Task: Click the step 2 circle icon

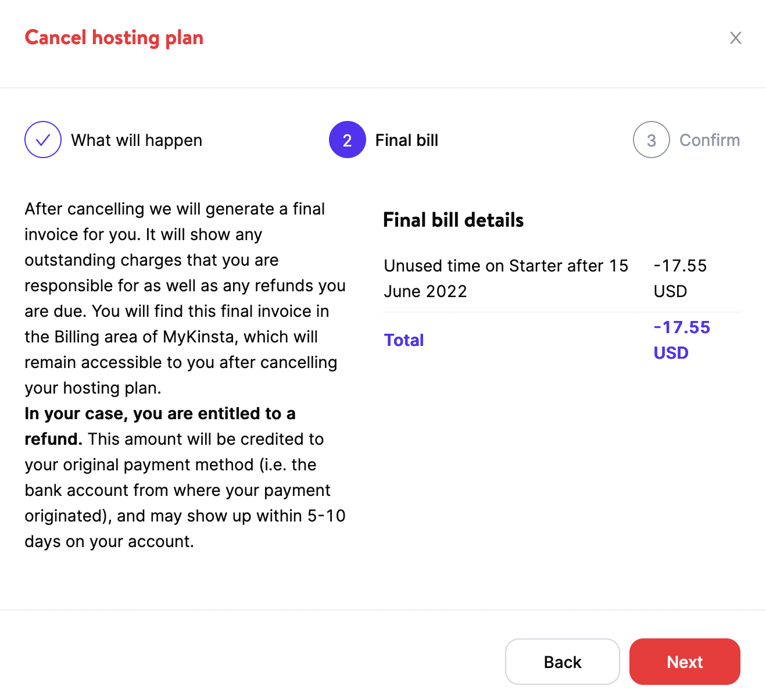Action: [x=347, y=140]
